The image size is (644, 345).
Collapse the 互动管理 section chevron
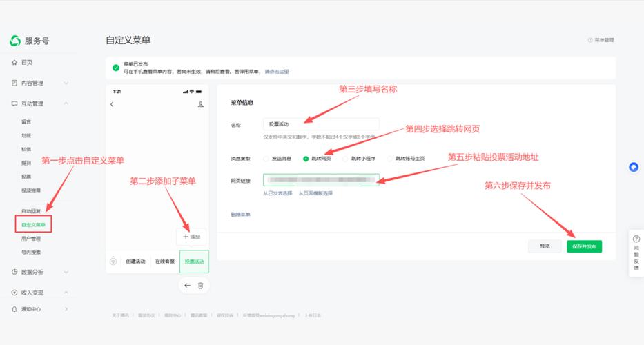click(66, 103)
